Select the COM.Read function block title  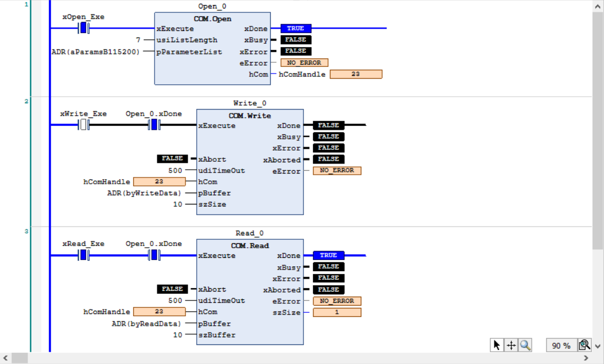(250, 245)
